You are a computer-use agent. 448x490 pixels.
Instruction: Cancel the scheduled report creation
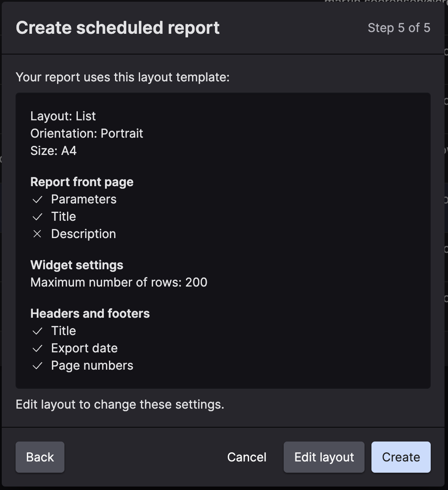[246, 457]
